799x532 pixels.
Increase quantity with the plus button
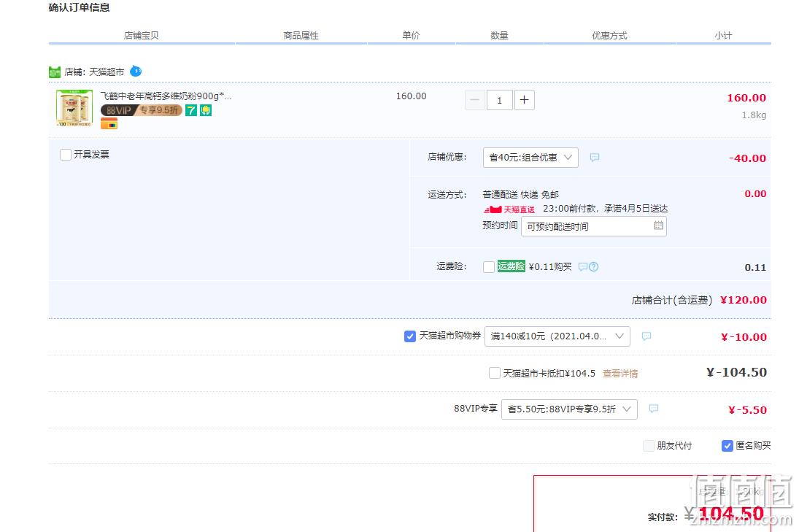tap(525, 100)
